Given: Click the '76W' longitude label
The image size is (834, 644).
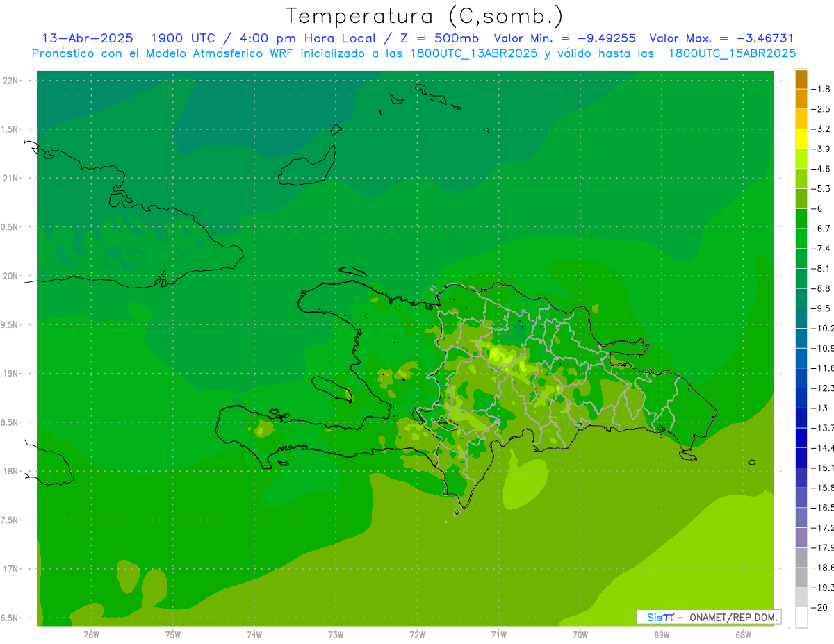Looking at the screenshot, I should coord(91,635).
